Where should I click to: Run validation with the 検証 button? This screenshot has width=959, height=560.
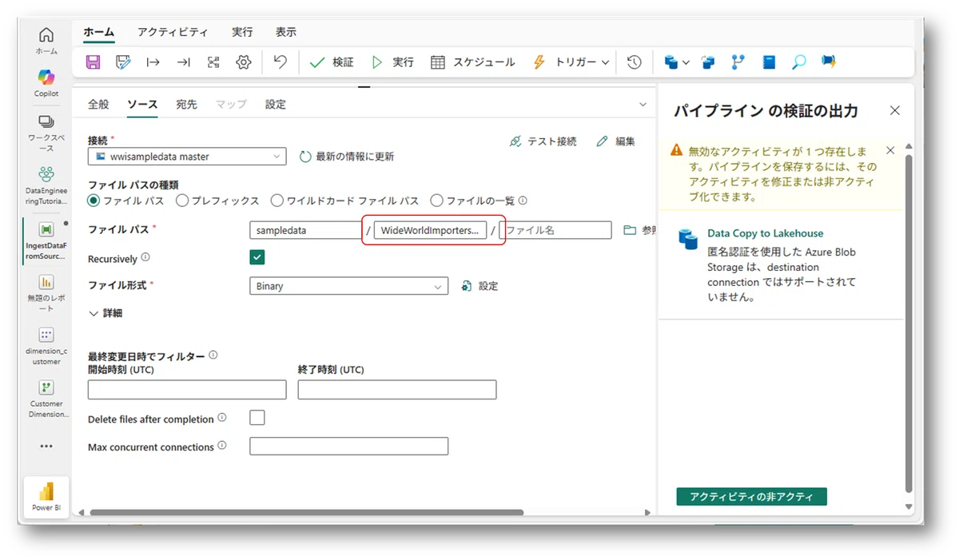pos(332,62)
